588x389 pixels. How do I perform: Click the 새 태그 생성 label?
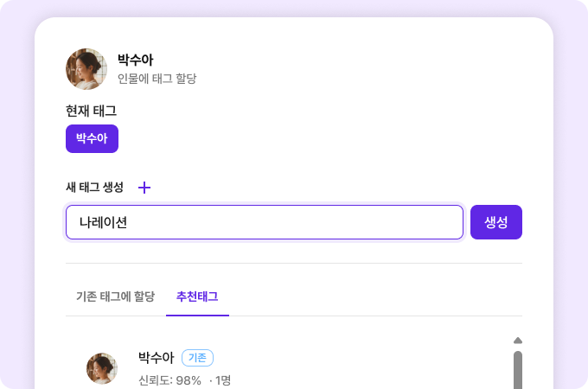point(94,188)
